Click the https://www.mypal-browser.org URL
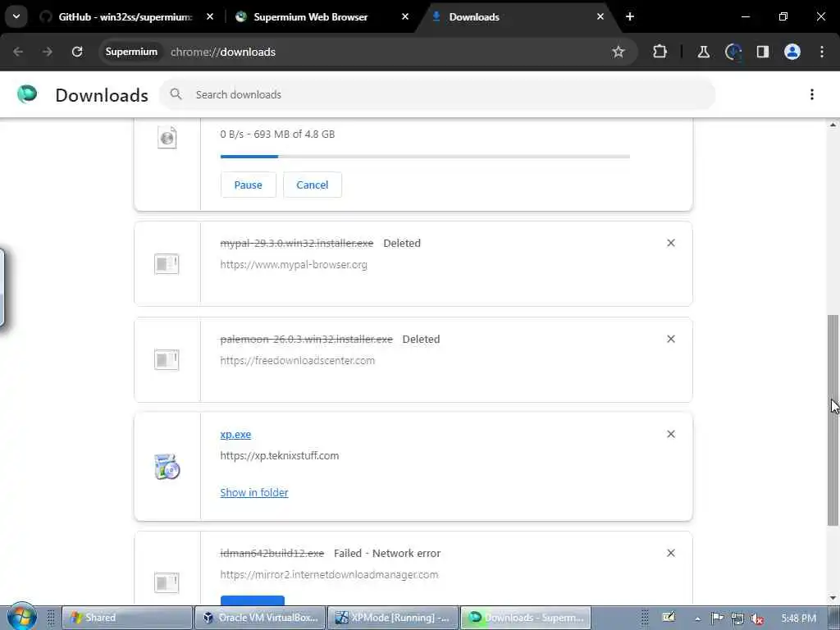The height and width of the screenshot is (630, 840). click(294, 265)
